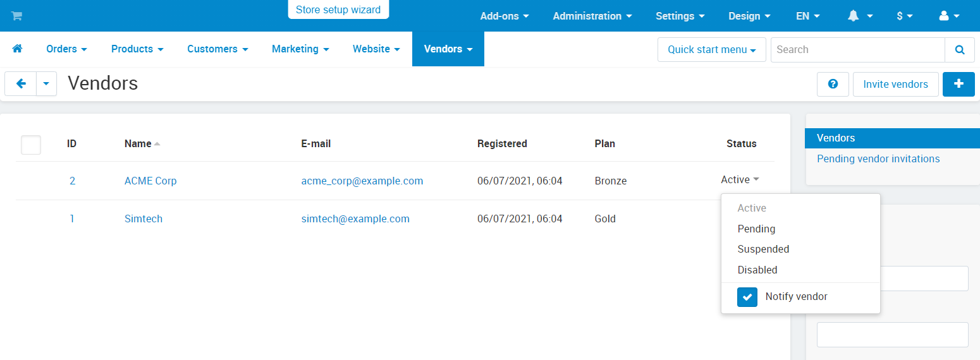This screenshot has width=980, height=360.
Task: Add a new vendor with plus button
Action: tap(959, 84)
